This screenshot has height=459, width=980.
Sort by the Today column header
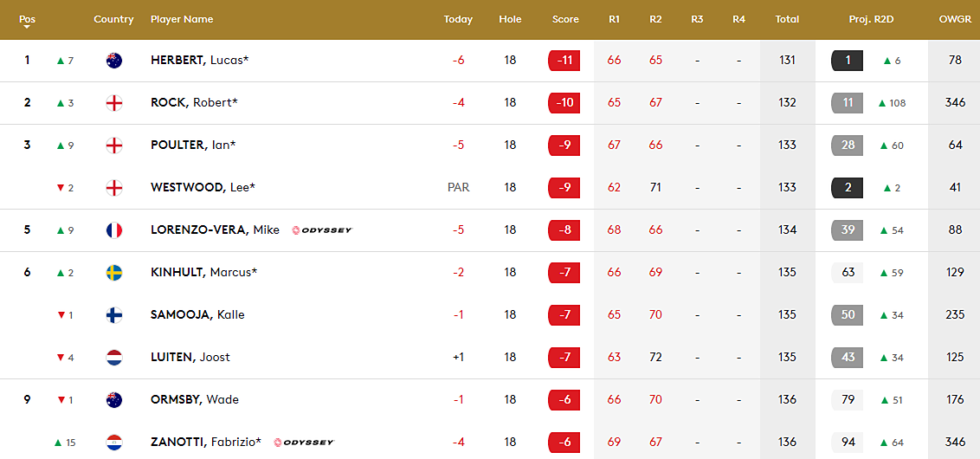458,19
